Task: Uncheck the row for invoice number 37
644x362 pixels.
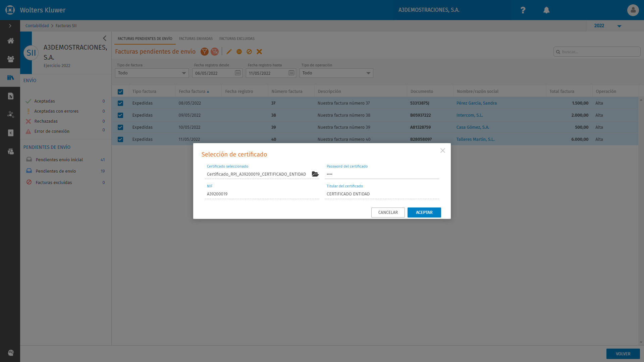Action: pos(120,103)
